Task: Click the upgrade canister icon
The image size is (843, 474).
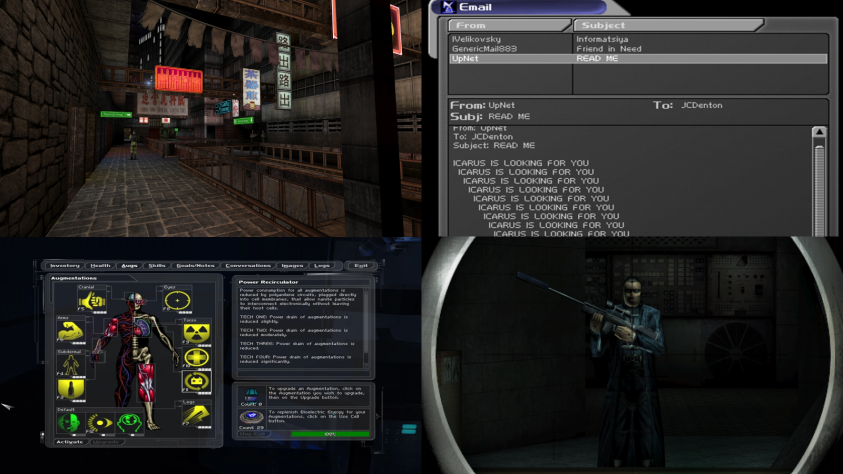Action: (x=251, y=394)
